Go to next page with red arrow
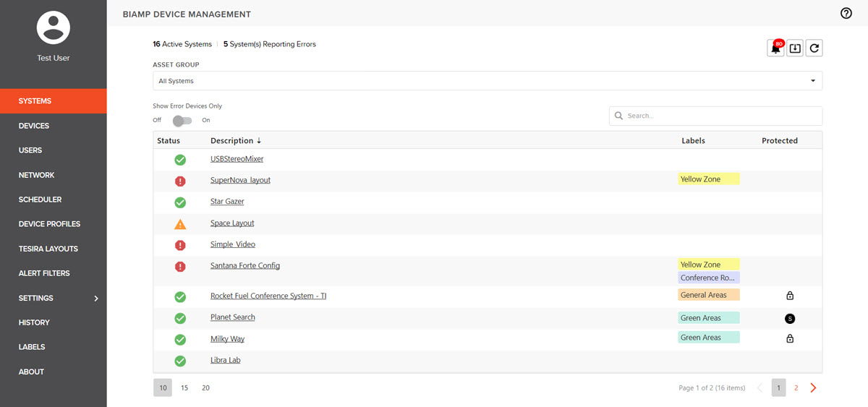The image size is (868, 407). point(813,388)
